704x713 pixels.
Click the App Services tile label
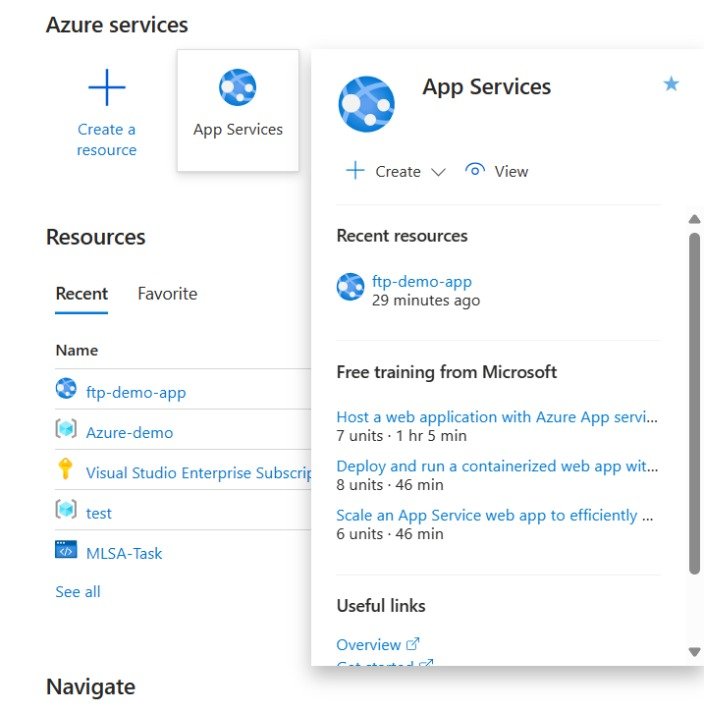238,130
